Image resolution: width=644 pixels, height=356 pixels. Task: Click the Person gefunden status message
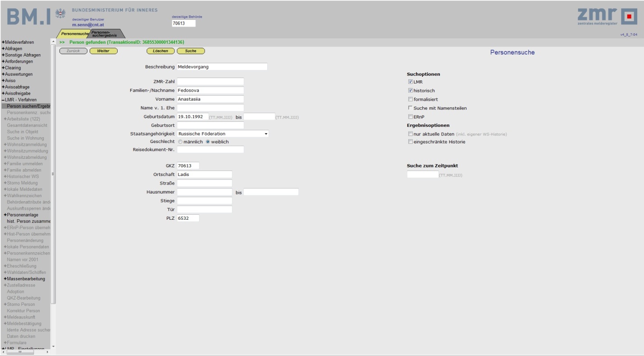coord(127,42)
